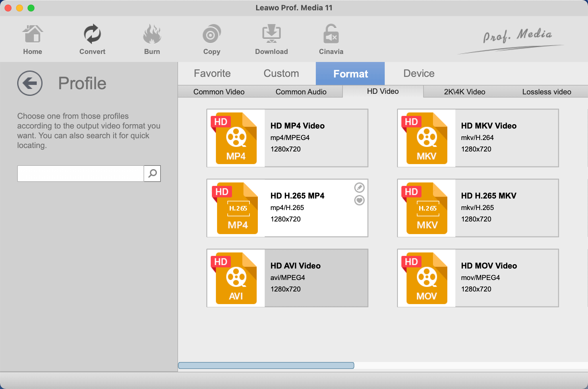Open the Lossless video section
Screen dimensions: 588x389
pyautogui.click(x=547, y=92)
